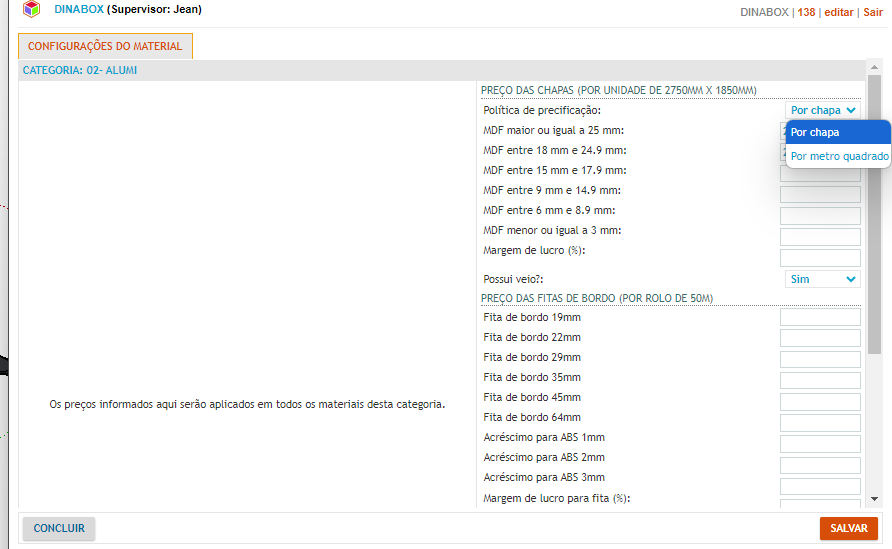Image resolution: width=892 pixels, height=549 pixels.
Task: Click the Dinabox cube logo icon
Action: 32,10
